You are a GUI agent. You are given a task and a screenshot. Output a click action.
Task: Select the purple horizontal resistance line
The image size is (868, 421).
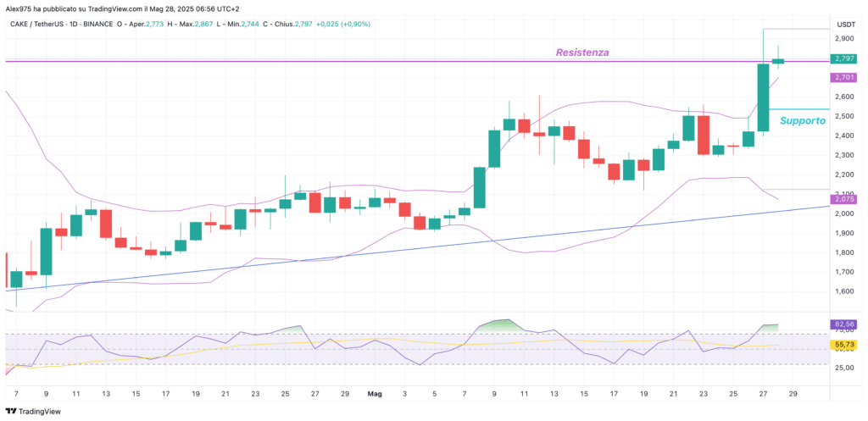point(339,61)
